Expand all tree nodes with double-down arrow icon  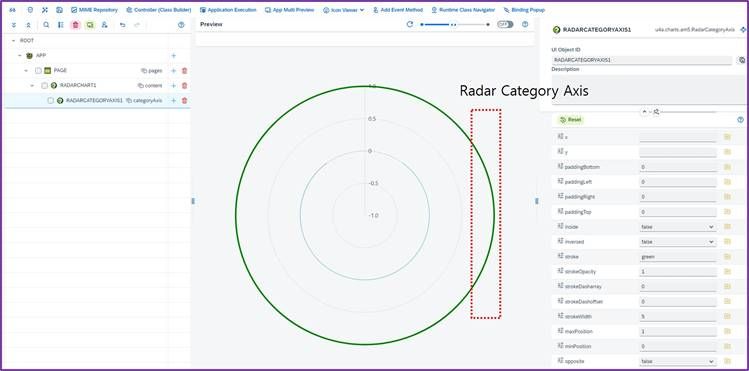13,25
